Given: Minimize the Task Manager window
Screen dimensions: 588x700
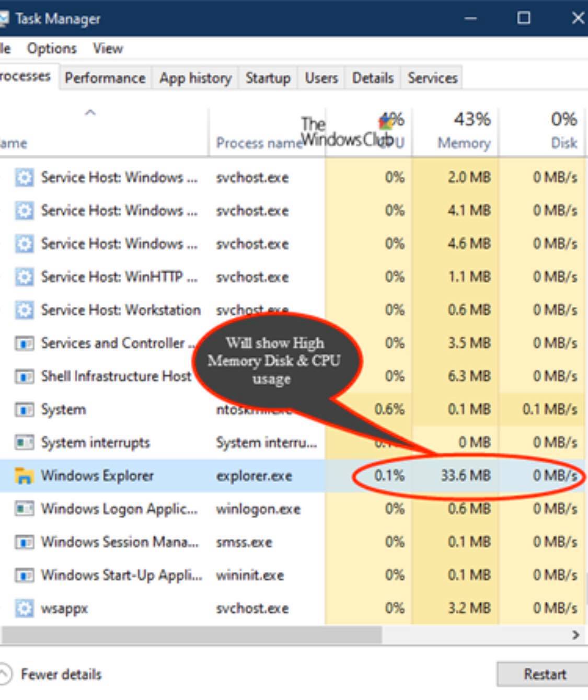Looking at the screenshot, I should click(x=470, y=18).
